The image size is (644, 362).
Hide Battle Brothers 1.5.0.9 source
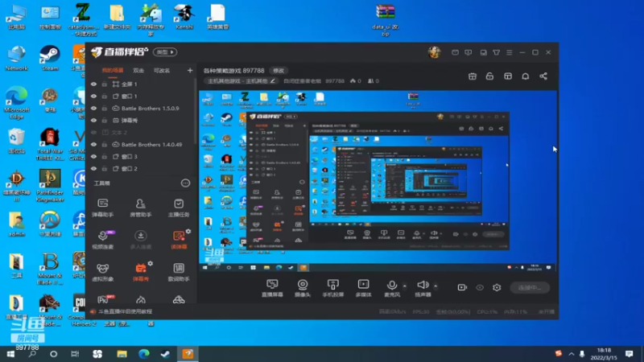[93, 109]
